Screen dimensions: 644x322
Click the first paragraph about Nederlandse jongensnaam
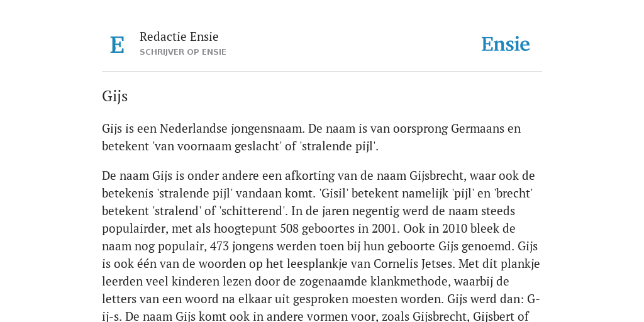pyautogui.click(x=311, y=137)
